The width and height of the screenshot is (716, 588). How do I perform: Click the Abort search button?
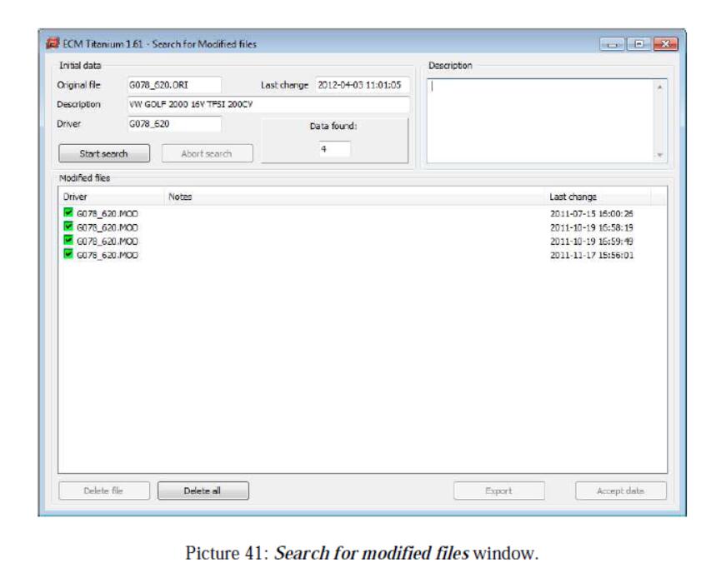207,153
